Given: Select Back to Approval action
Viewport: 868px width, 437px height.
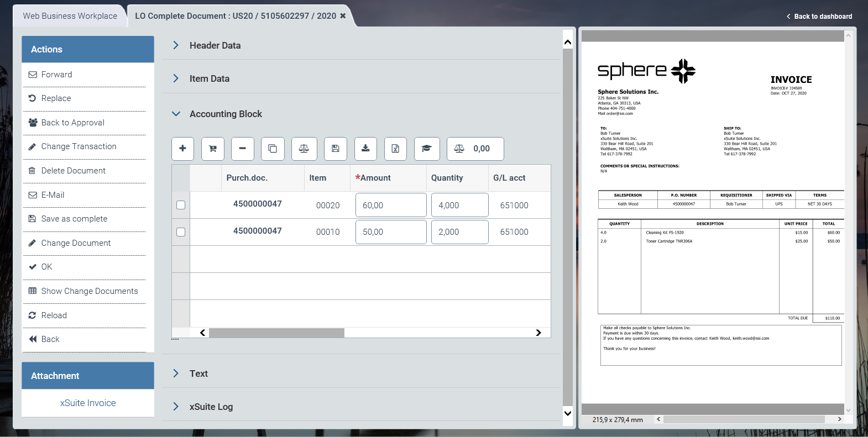Looking at the screenshot, I should (x=72, y=123).
